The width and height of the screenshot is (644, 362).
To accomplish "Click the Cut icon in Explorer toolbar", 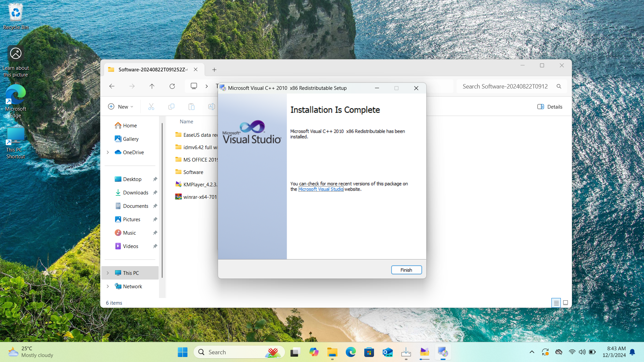I will tap(151, 107).
